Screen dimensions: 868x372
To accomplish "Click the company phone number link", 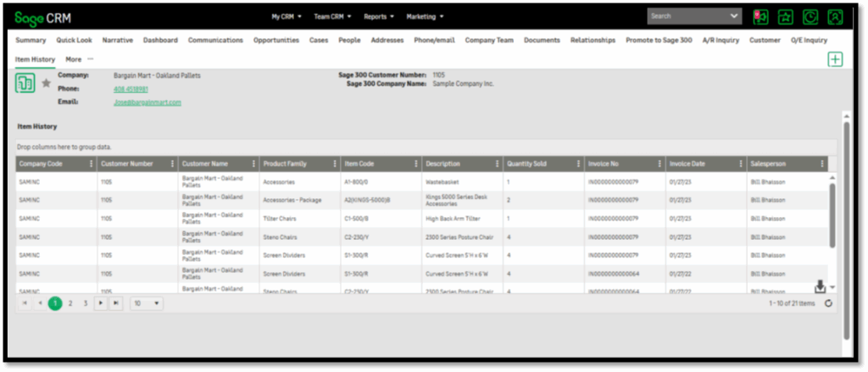I will (x=131, y=89).
